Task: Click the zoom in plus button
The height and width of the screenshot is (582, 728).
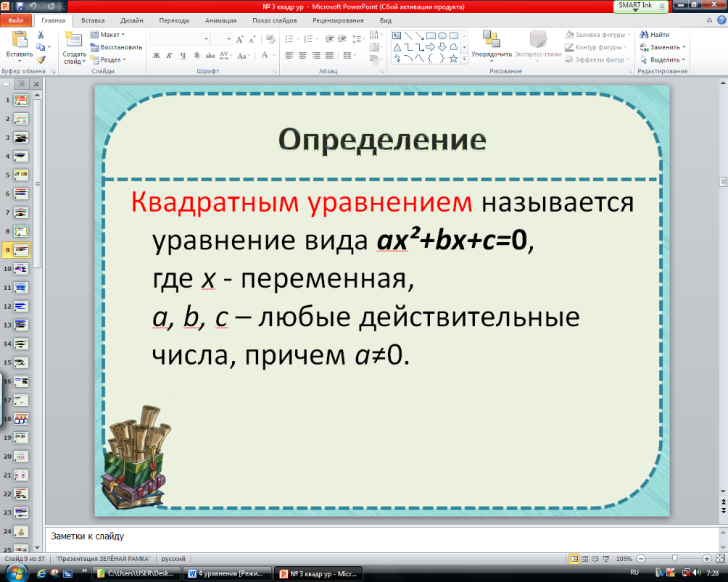Action: 707,559
